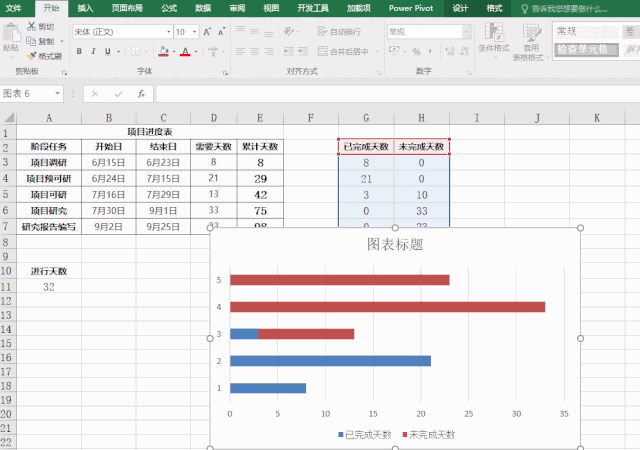The width and height of the screenshot is (640, 450).
Task: Click the 项目调研 cell
Action: 49,163
